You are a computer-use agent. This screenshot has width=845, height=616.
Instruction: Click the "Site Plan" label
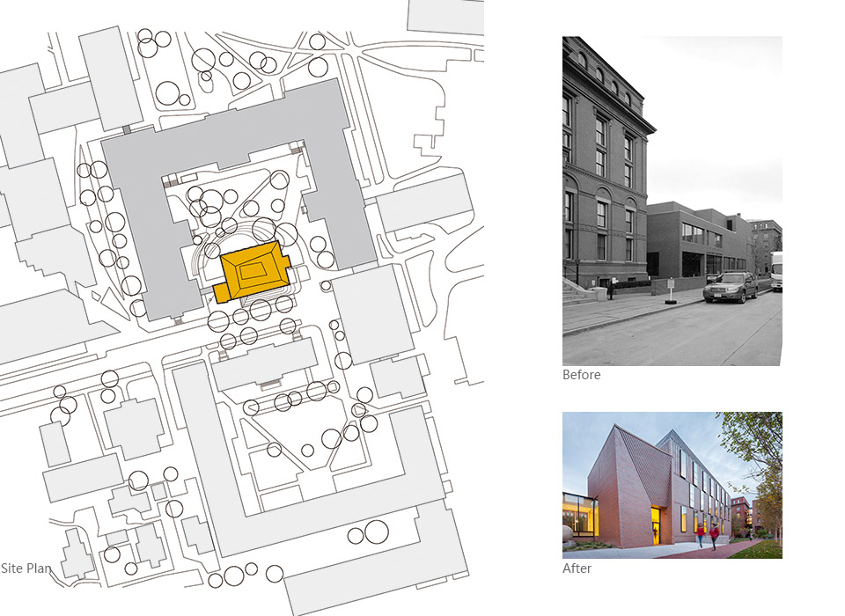[26, 568]
